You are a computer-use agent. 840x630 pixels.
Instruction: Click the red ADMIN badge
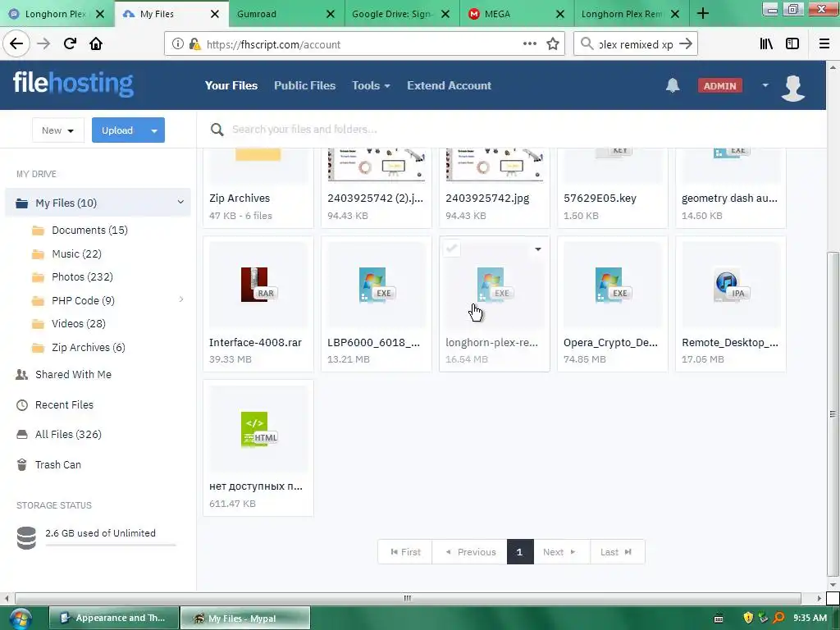(719, 85)
